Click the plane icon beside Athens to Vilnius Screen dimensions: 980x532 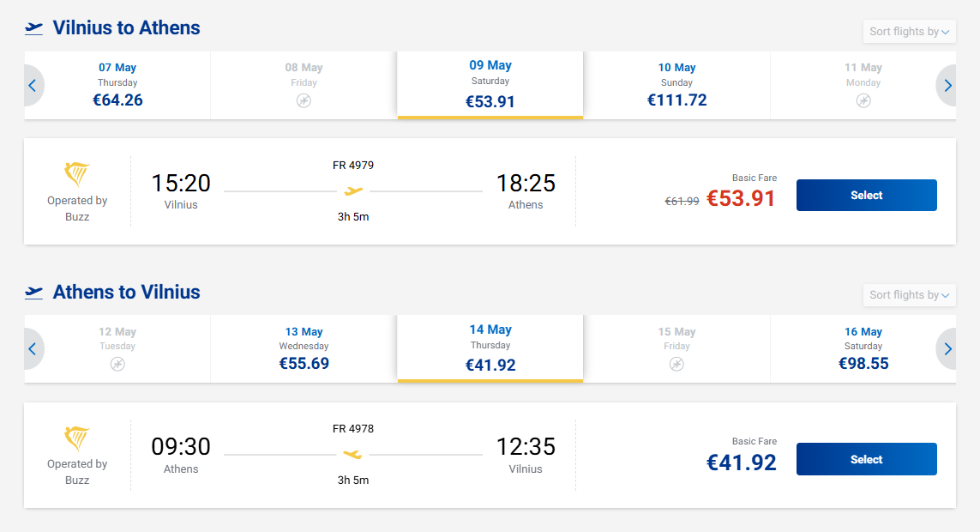(34, 292)
